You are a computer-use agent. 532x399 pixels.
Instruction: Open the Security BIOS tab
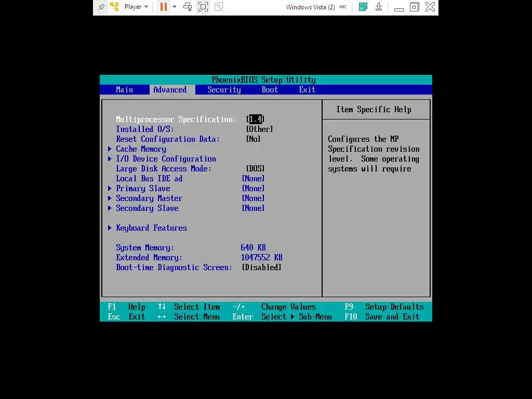pos(224,89)
